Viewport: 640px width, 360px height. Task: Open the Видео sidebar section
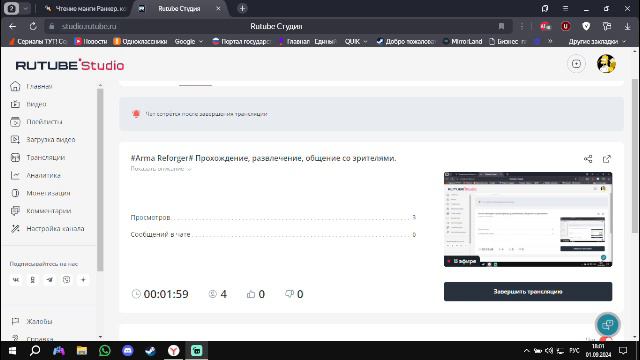pos(29,104)
